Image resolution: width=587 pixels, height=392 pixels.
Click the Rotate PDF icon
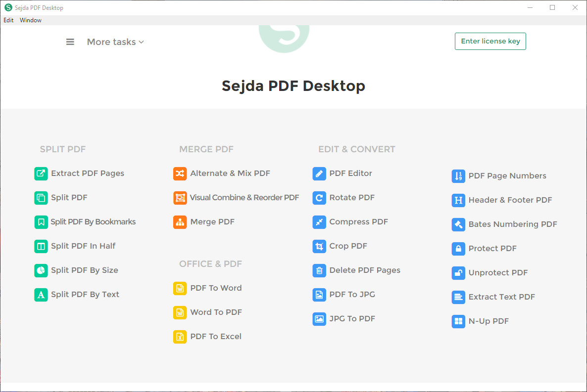(x=319, y=198)
